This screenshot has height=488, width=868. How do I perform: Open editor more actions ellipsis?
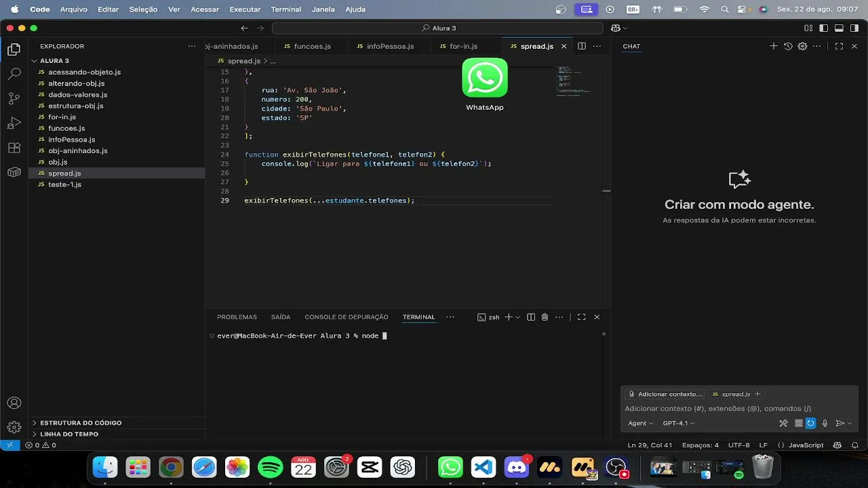pos(597,46)
